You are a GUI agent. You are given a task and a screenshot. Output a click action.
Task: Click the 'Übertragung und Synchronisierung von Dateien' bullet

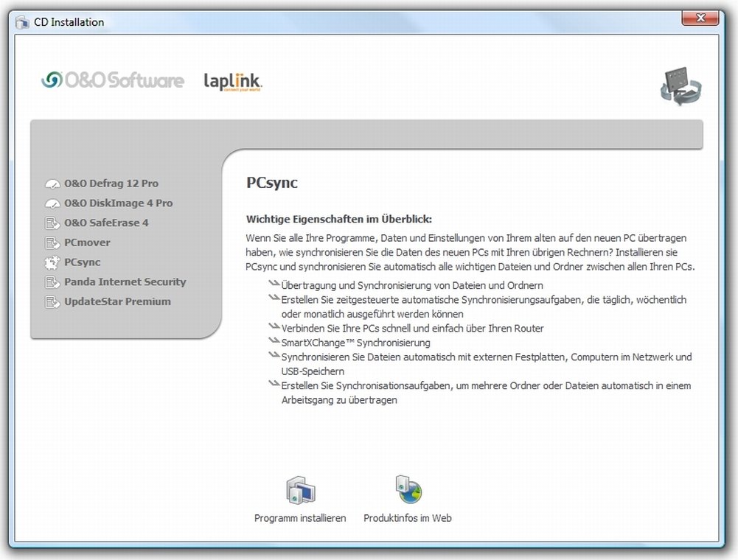point(412,286)
